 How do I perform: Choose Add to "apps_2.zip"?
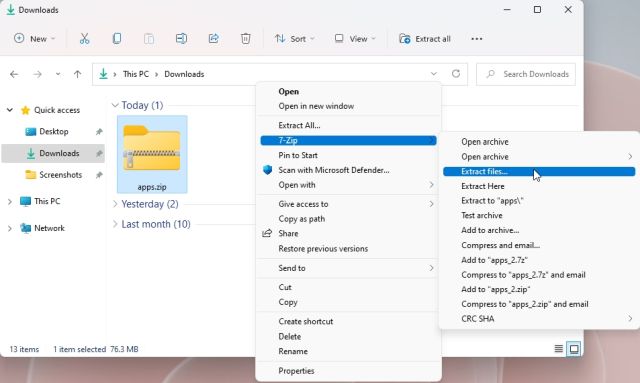[x=496, y=289]
